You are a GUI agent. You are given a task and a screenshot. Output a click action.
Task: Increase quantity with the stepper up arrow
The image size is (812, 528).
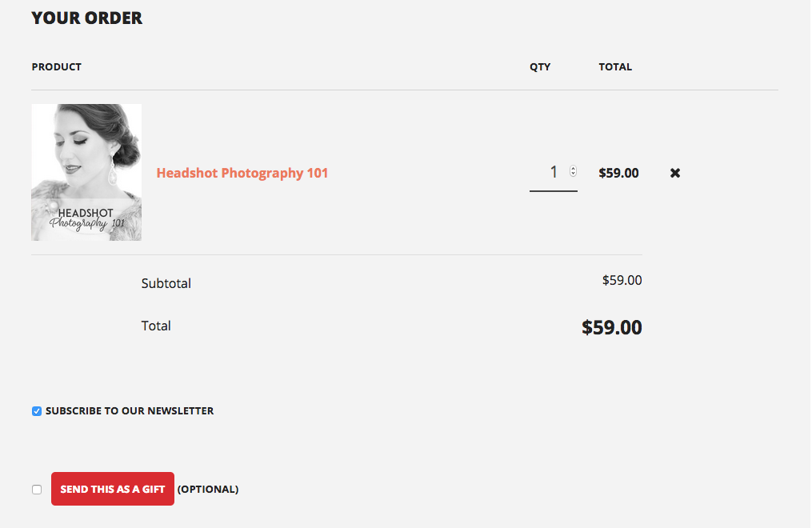coord(574,168)
